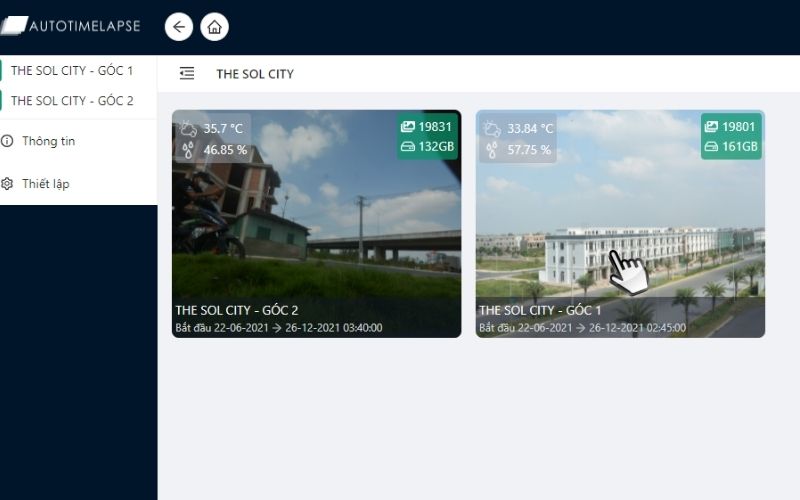The height and width of the screenshot is (500, 800).
Task: Click the card title THE SOL CITY - GÓC 1
Action: coord(540,310)
